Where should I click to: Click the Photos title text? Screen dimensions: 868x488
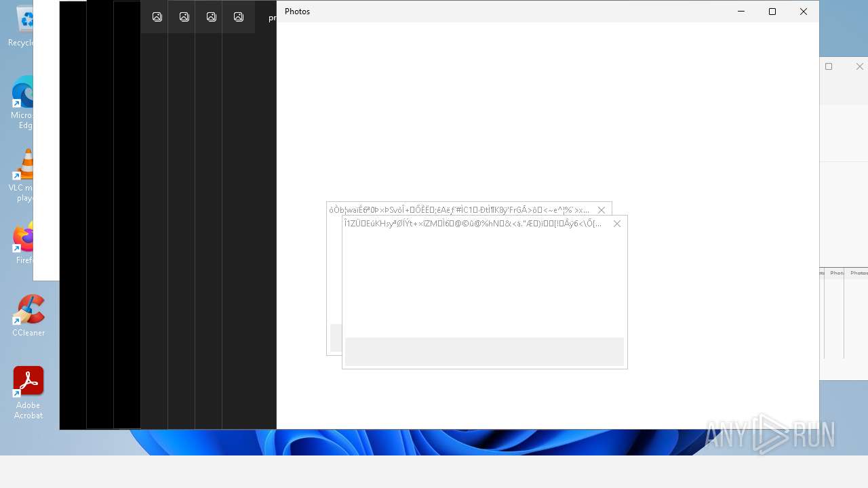tap(297, 12)
